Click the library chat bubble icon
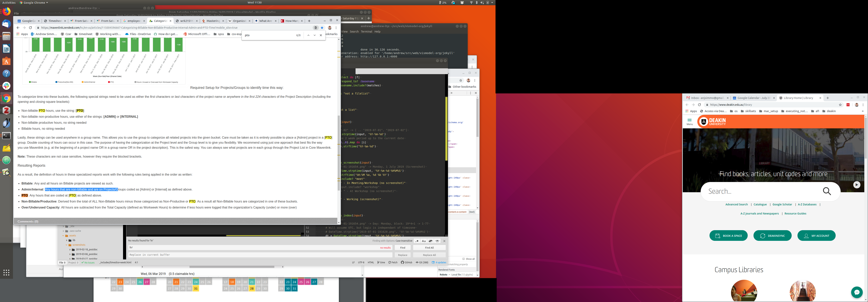 [x=857, y=292]
